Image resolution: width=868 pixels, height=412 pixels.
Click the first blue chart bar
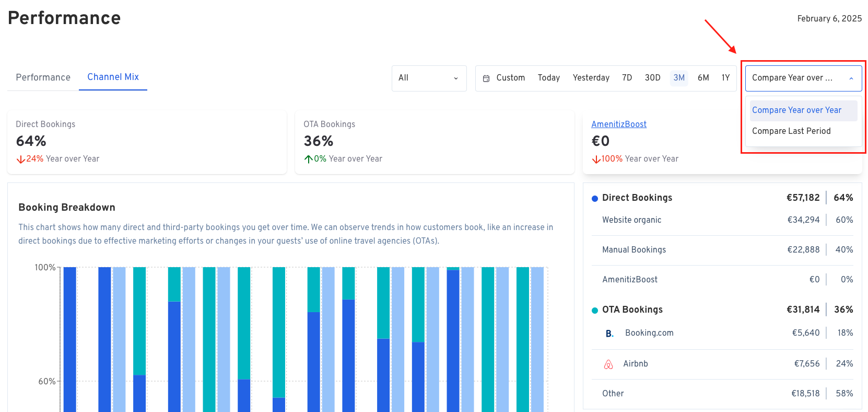70,339
